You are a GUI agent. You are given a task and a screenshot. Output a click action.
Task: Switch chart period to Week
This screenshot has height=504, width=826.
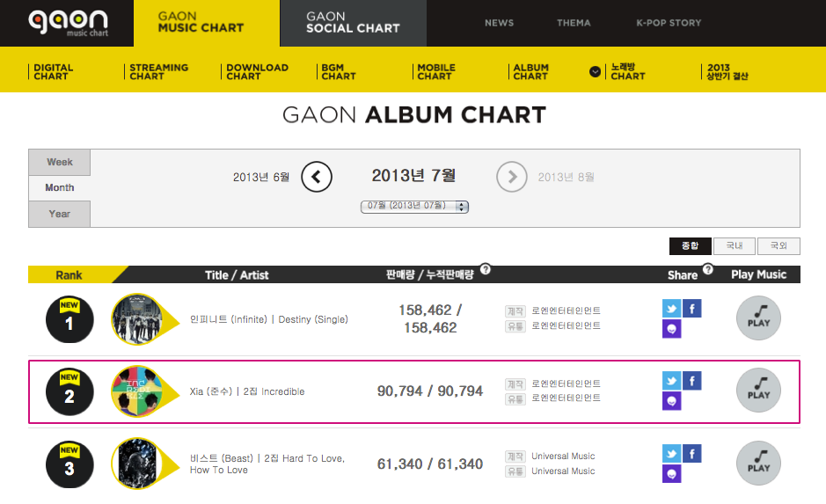[x=60, y=162]
